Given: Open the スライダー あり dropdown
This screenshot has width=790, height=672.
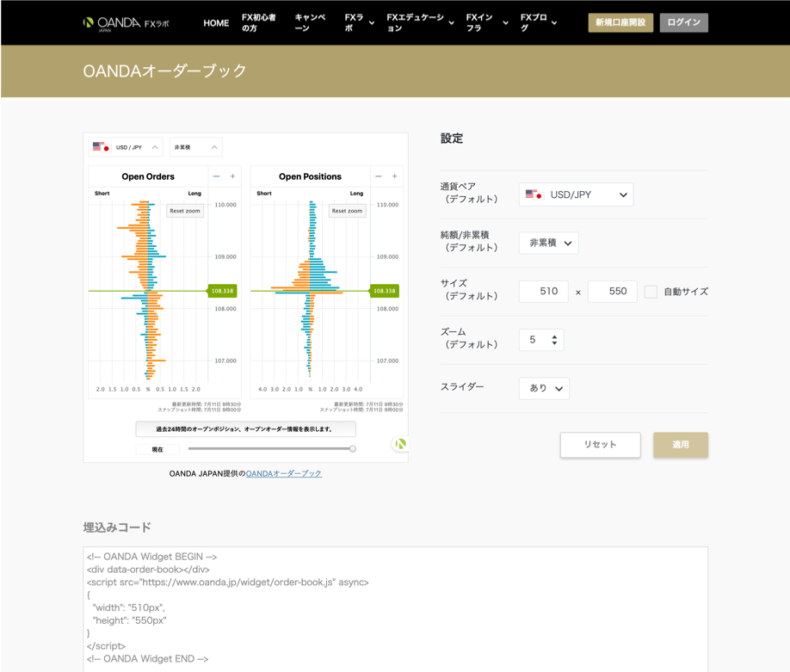Looking at the screenshot, I should (x=544, y=388).
